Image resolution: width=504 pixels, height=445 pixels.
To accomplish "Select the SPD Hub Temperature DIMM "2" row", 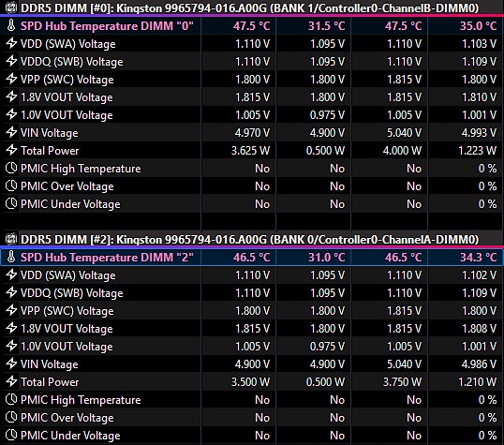I will click(x=252, y=258).
